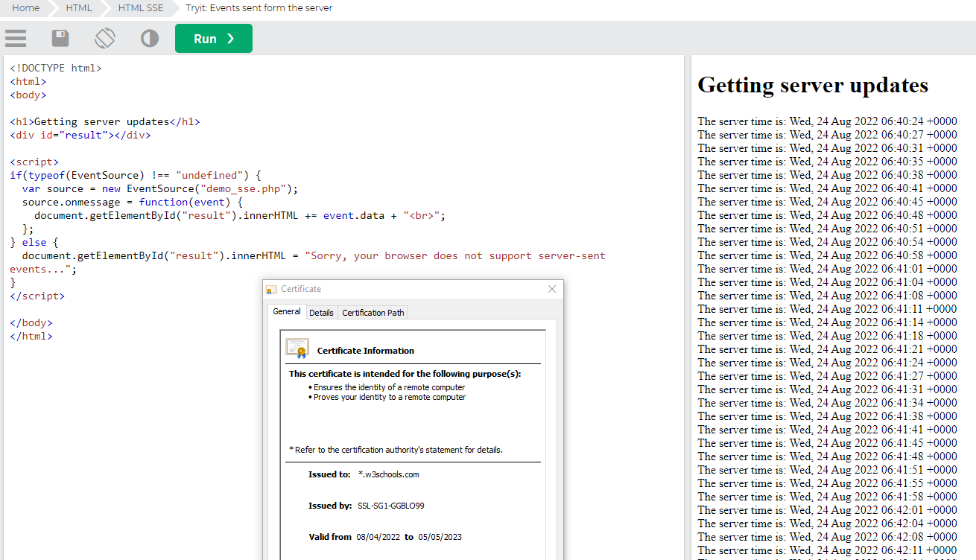Viewport: 976px width, 560px height.
Task: Click 'Ensures the identity of a remote computer'
Action: click(389, 387)
